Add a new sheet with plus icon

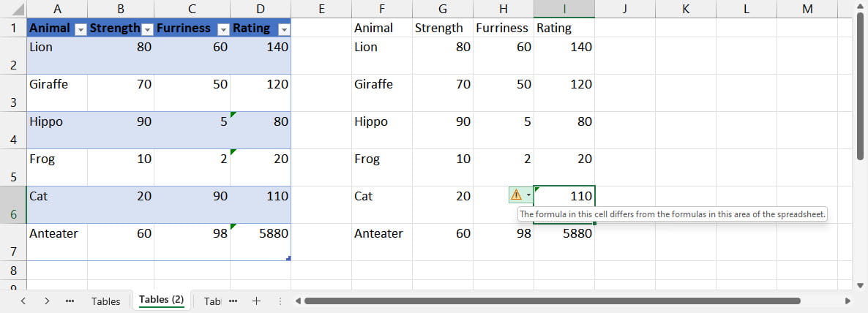click(x=256, y=301)
